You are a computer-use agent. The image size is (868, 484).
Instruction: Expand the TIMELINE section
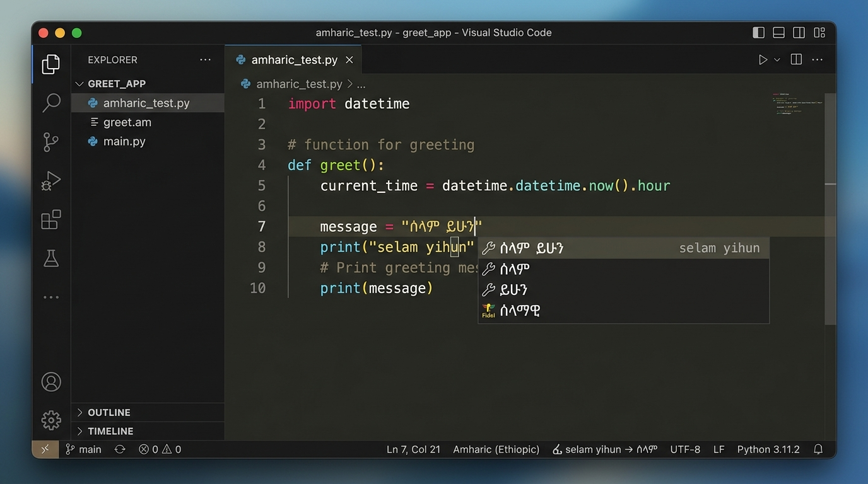148,431
